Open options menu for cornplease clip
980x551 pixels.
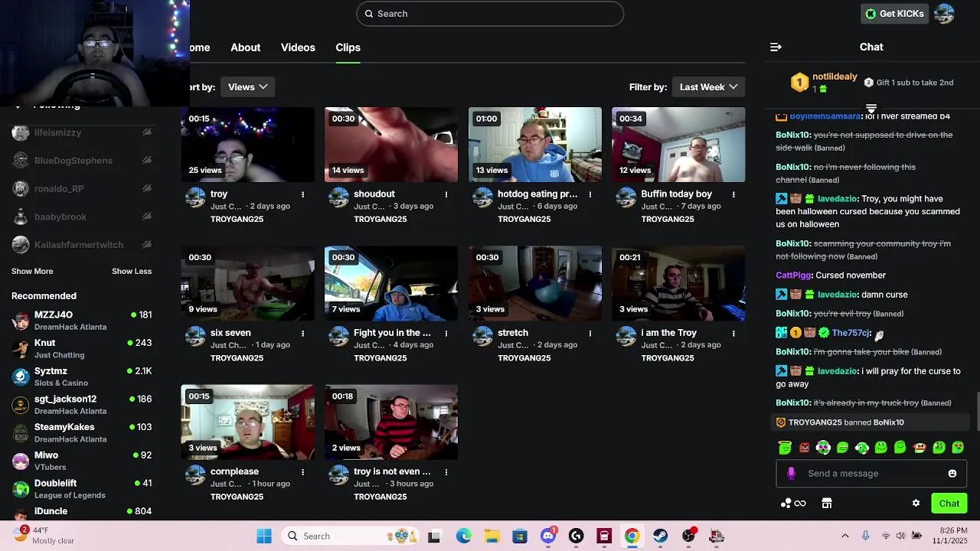pos(303,472)
